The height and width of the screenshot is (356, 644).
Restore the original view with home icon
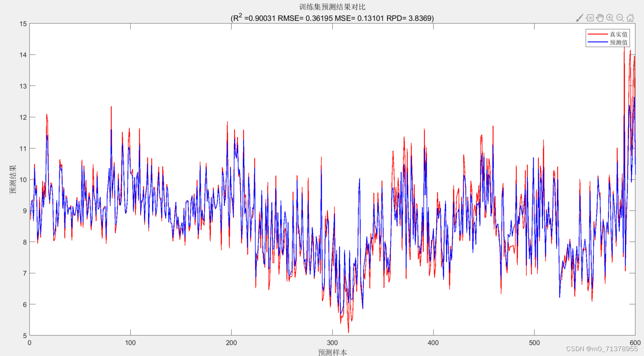pyautogui.click(x=630, y=18)
